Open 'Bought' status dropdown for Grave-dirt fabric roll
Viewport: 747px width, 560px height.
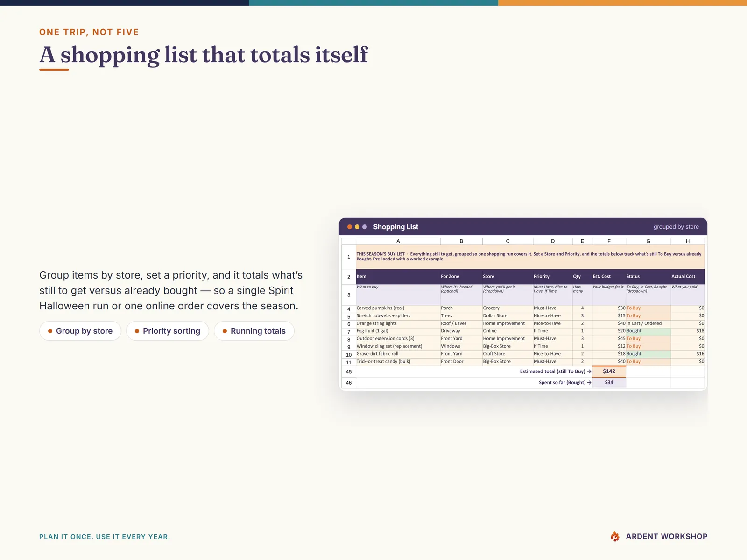(648, 354)
